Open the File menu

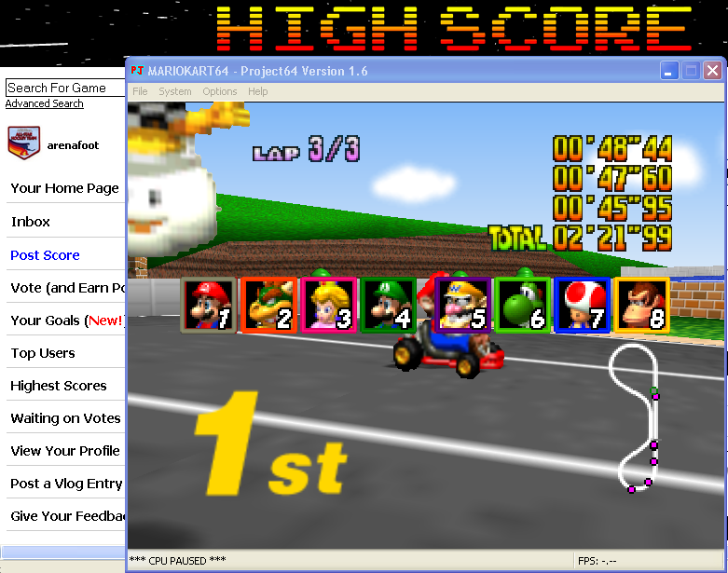(x=140, y=91)
